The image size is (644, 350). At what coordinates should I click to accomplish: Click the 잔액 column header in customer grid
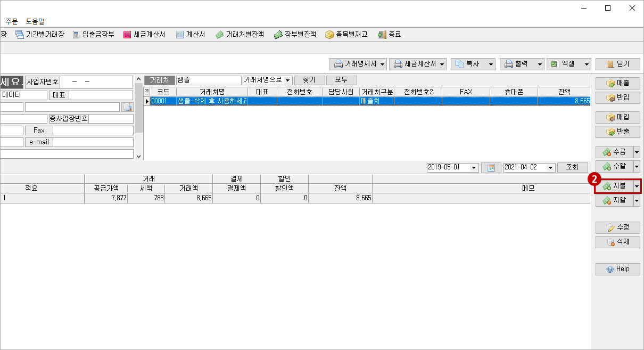564,92
